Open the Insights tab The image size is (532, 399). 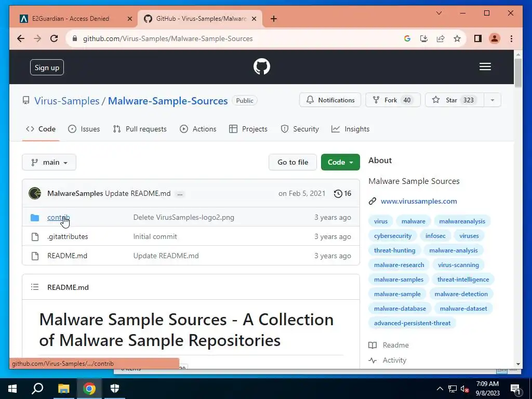coord(351,129)
